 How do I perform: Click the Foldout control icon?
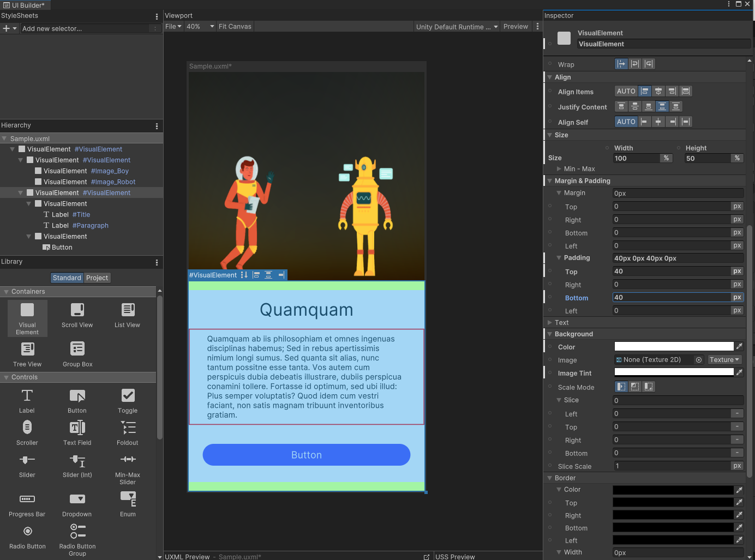click(x=128, y=428)
